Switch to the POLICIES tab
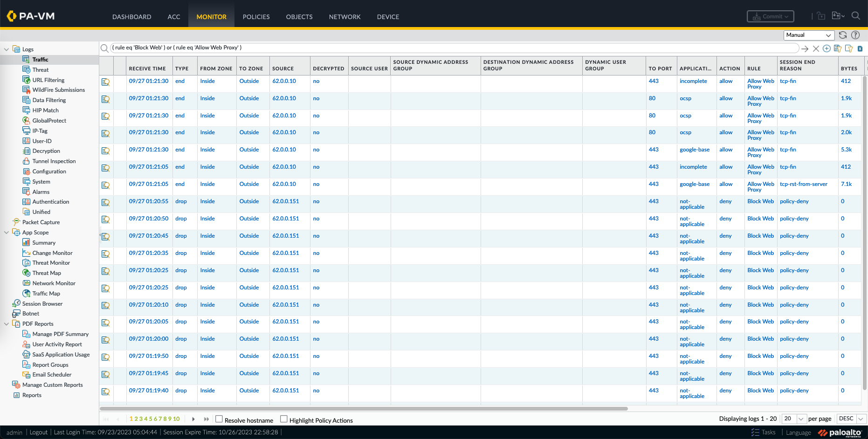This screenshot has width=868, height=439. click(x=256, y=17)
